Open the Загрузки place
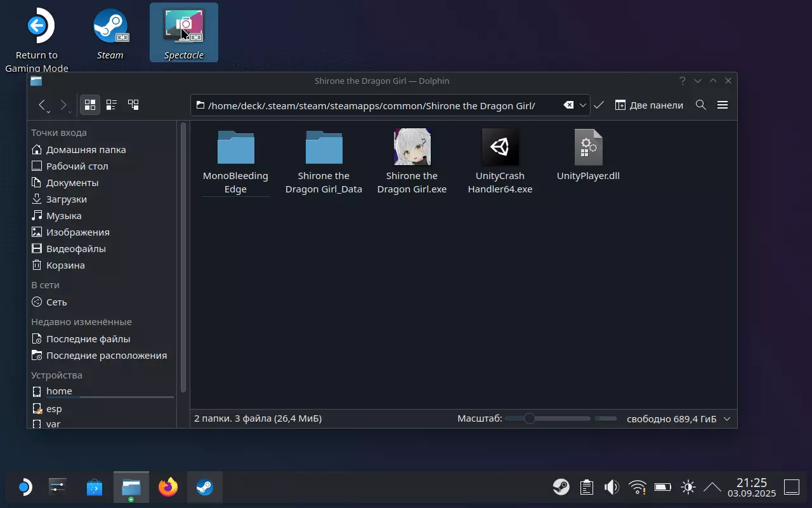Screen dimensions: 812x508 point(102,199)
